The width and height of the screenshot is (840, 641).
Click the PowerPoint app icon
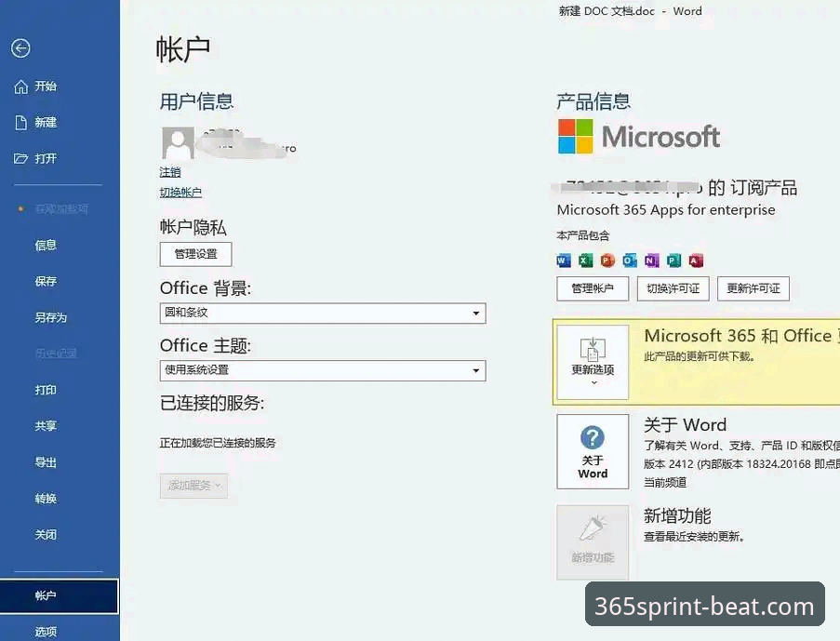click(x=607, y=260)
